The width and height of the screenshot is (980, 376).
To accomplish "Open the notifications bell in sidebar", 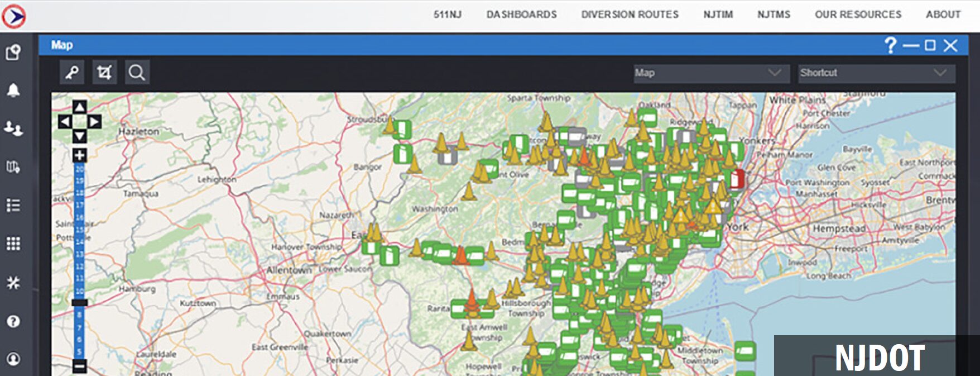I will (x=13, y=90).
